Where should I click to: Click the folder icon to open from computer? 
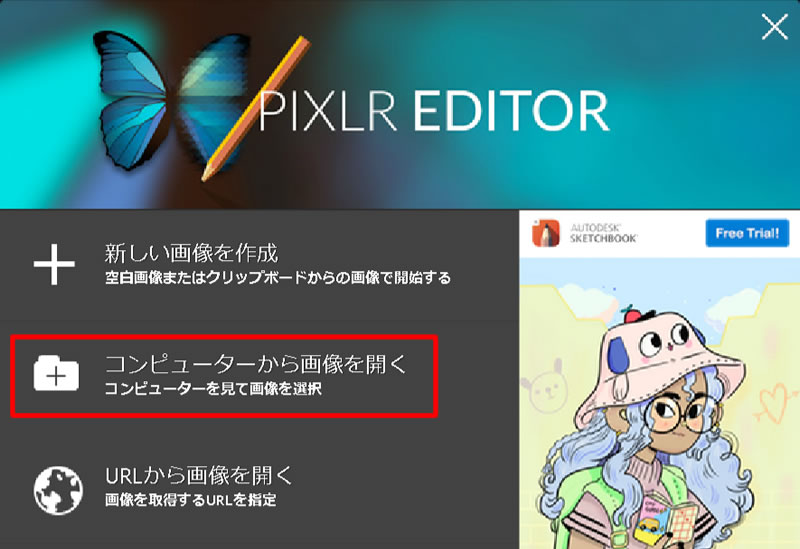tap(56, 374)
